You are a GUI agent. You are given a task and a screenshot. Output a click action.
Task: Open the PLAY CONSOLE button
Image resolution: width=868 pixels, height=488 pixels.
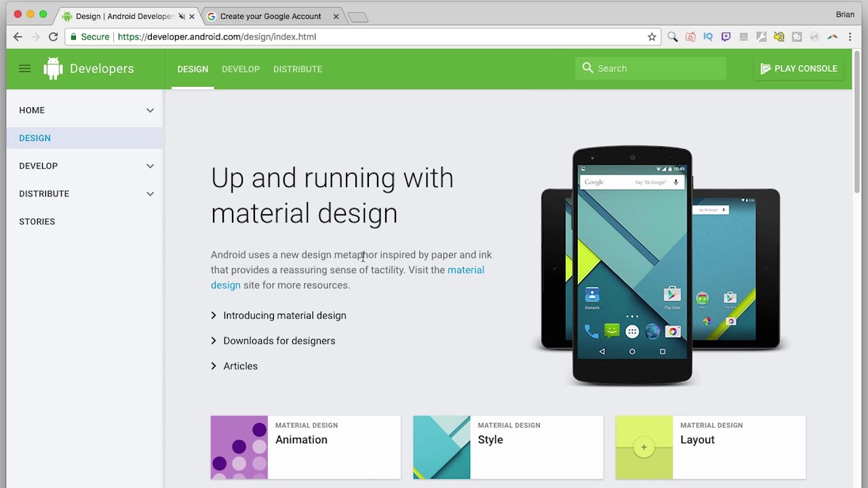coord(800,68)
